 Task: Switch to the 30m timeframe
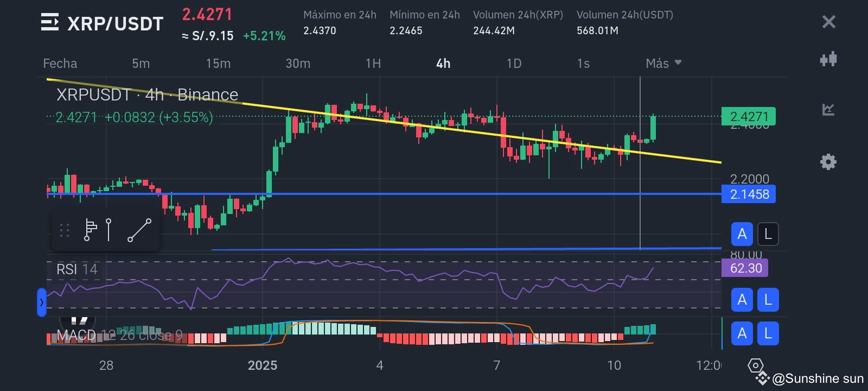point(298,64)
